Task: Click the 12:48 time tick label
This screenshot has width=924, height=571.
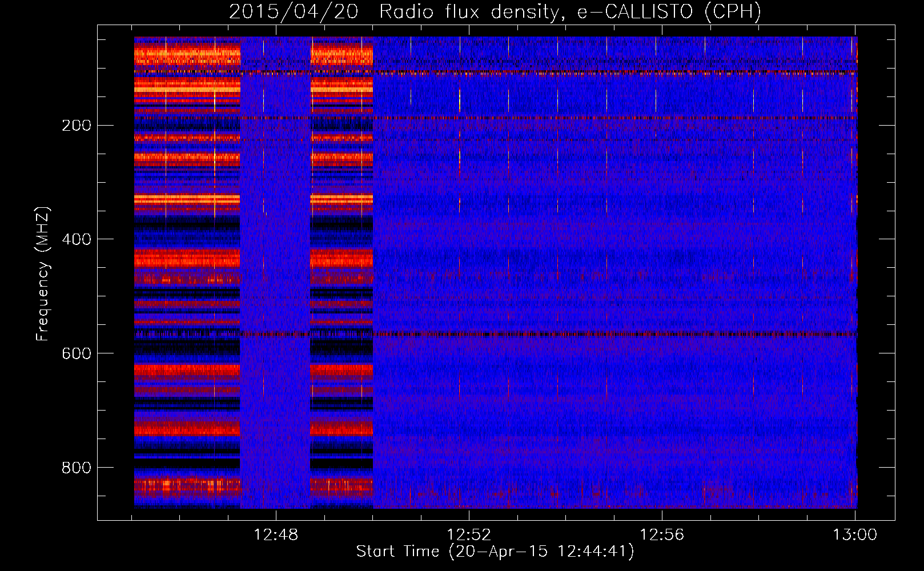Action: click(x=276, y=535)
